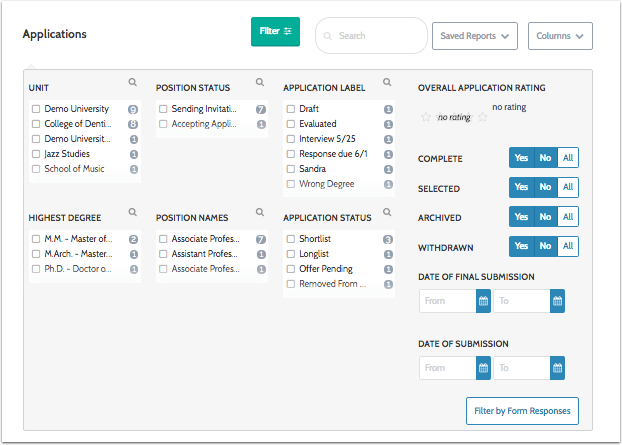The height and width of the screenshot is (445, 622).
Task: Check the Demo University unit checkbox
Action: coord(36,109)
